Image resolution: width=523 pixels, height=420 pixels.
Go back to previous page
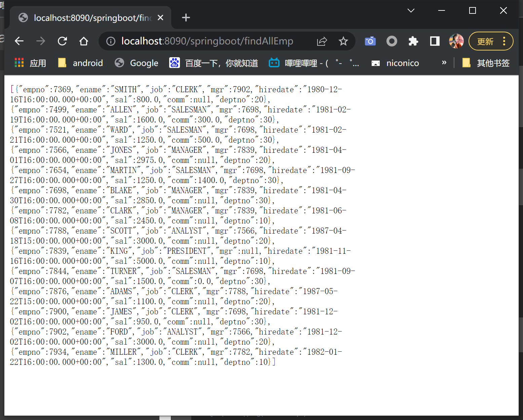(x=19, y=41)
